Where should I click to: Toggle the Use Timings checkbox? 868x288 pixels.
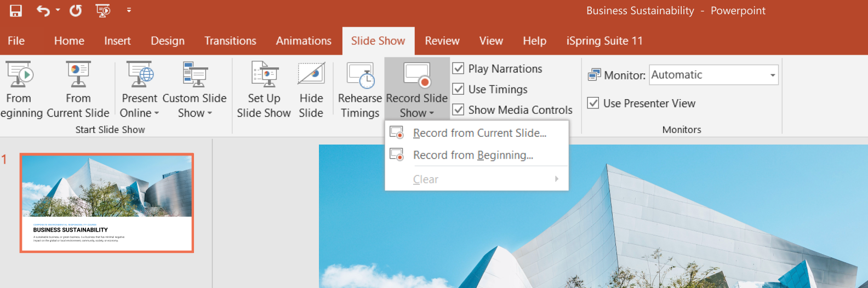point(458,89)
